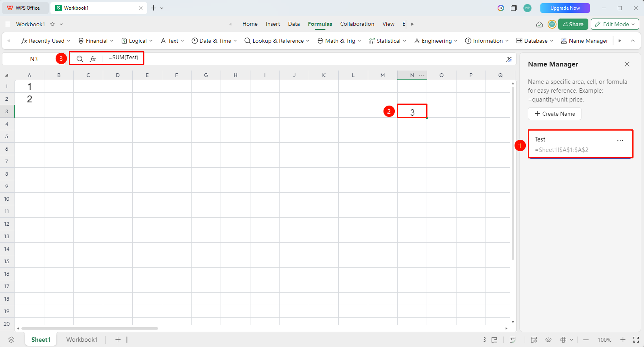Image resolution: width=644 pixels, height=347 pixels.
Task: Close the Name Manager panel
Action: click(627, 64)
